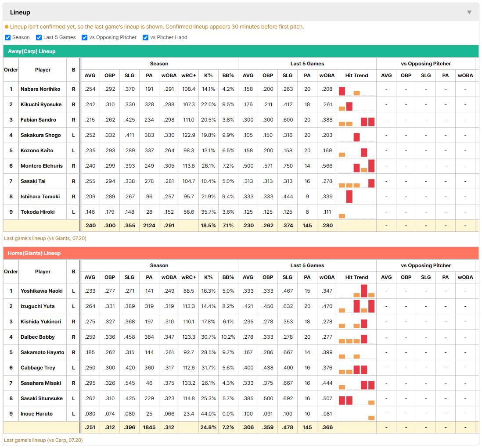Toggle vs Pitcher Hand checkbox
Screen dimensions: 482x448
pos(145,37)
